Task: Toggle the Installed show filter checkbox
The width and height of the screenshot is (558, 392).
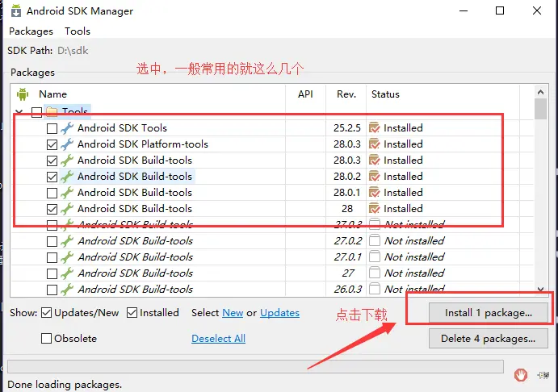Action: tap(132, 313)
